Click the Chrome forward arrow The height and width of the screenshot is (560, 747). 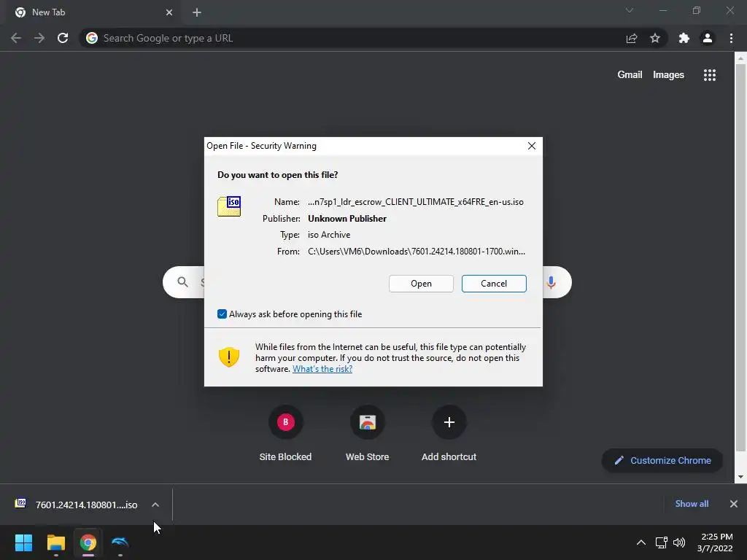(39, 38)
